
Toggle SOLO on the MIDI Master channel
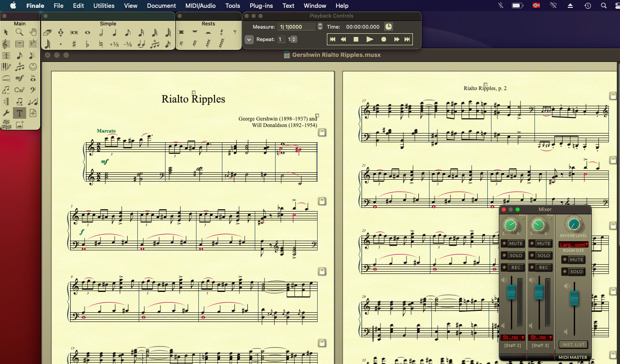click(x=573, y=272)
